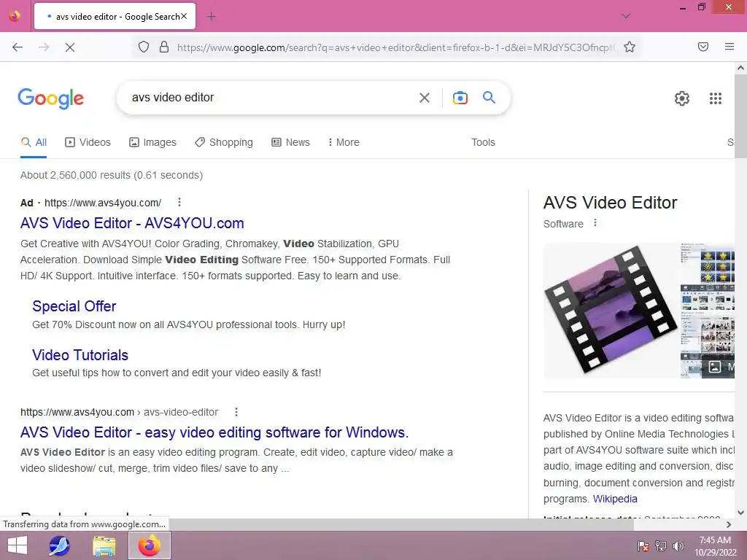Open the Save to Pocket button
The image size is (747, 560).
coord(703,47)
